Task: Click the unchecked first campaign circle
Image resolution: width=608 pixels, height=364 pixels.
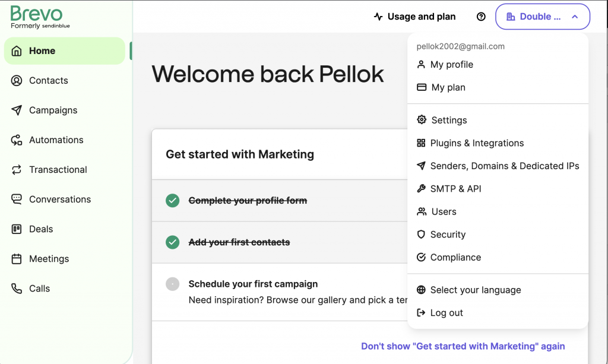Action: tap(173, 284)
